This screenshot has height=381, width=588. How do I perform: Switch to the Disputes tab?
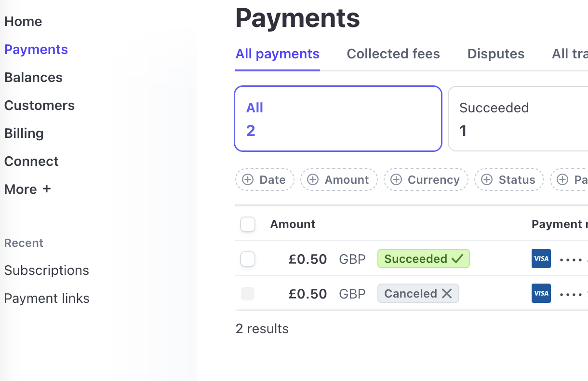coord(496,54)
